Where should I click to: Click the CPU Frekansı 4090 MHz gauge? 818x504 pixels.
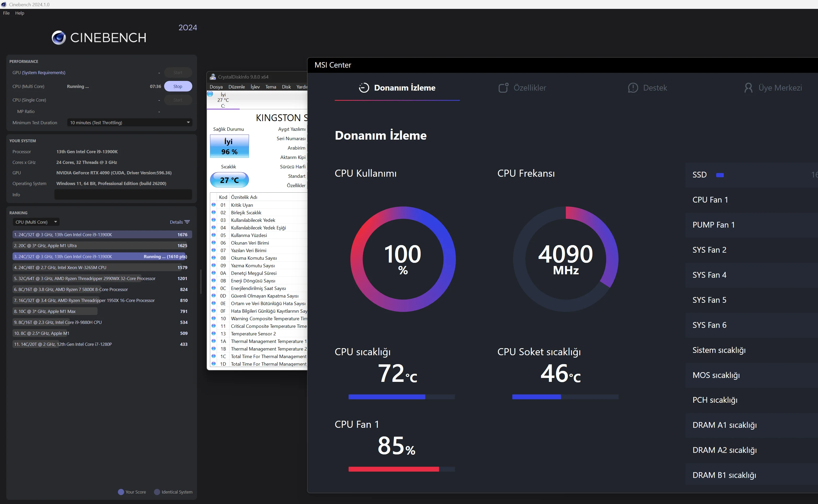coord(566,259)
